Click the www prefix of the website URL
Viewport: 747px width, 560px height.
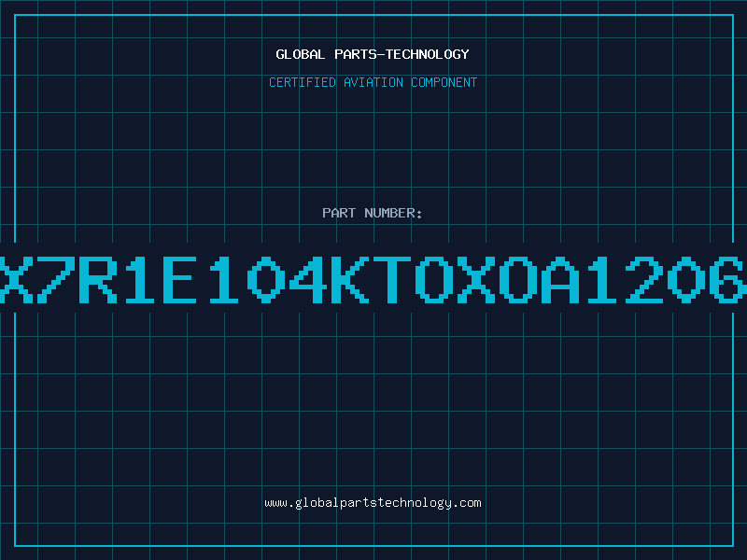tap(275, 503)
